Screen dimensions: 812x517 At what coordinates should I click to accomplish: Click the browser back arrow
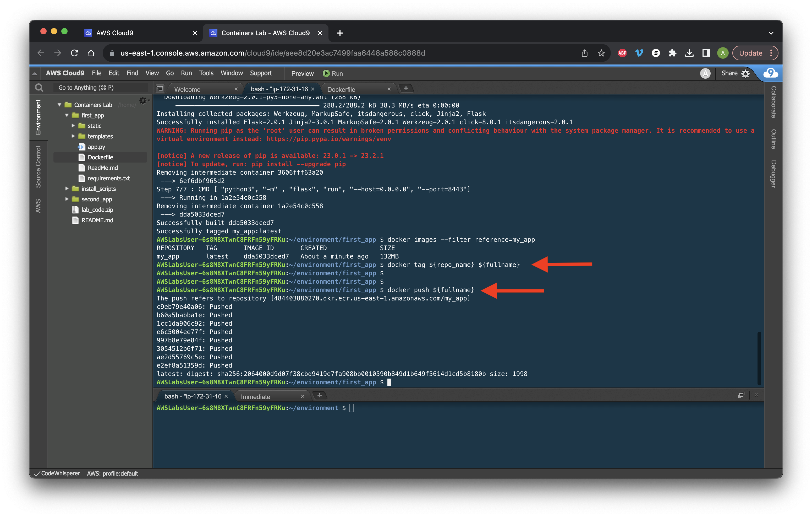[41, 53]
